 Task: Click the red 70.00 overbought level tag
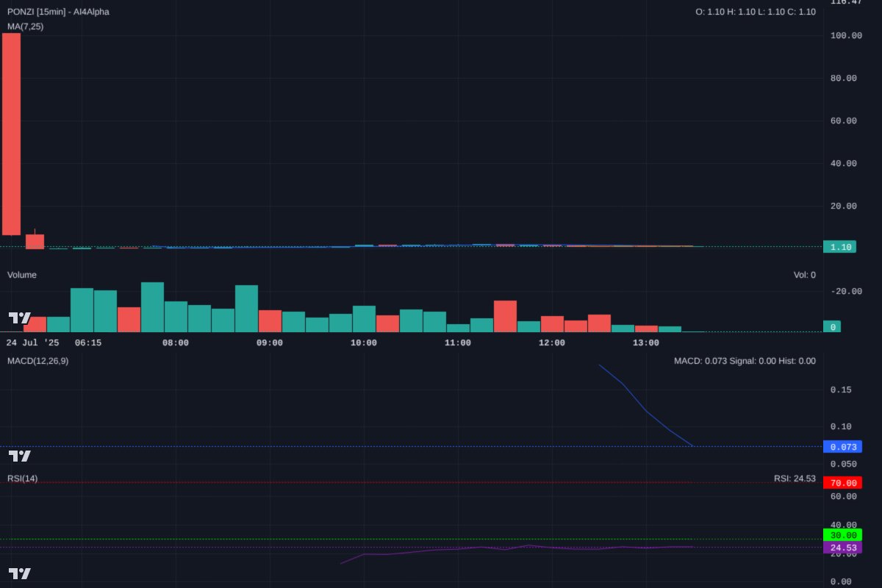point(842,483)
